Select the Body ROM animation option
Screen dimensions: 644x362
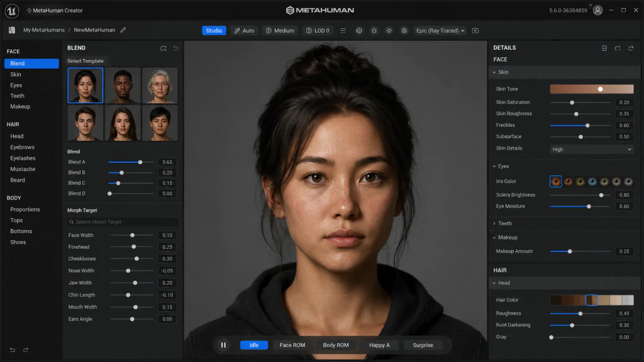click(336, 345)
